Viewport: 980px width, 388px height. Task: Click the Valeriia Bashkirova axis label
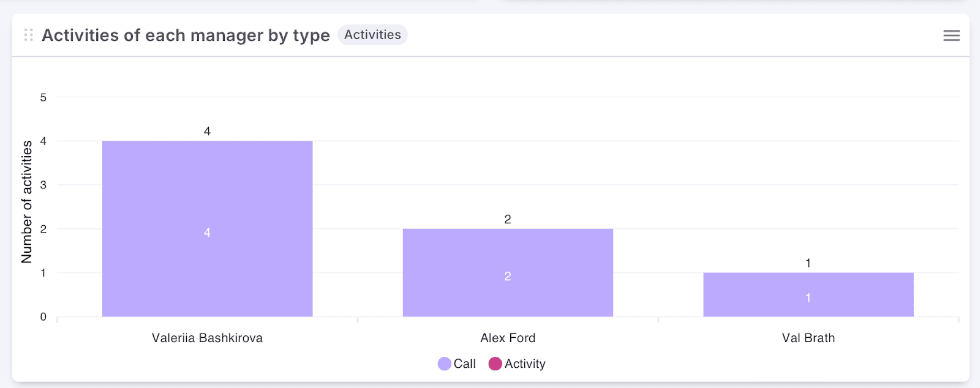207,338
